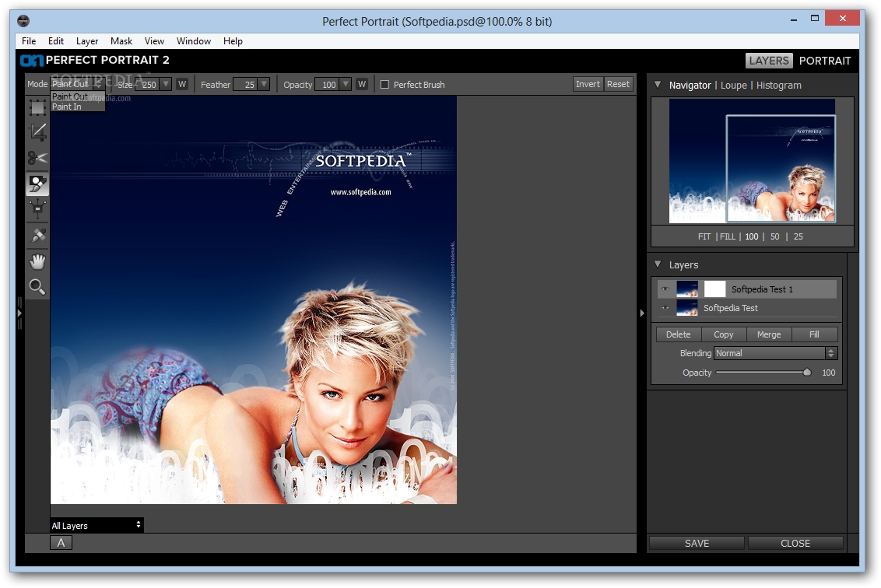Collapse the Layers panel triangle
The height and width of the screenshot is (588, 881).
point(658,264)
